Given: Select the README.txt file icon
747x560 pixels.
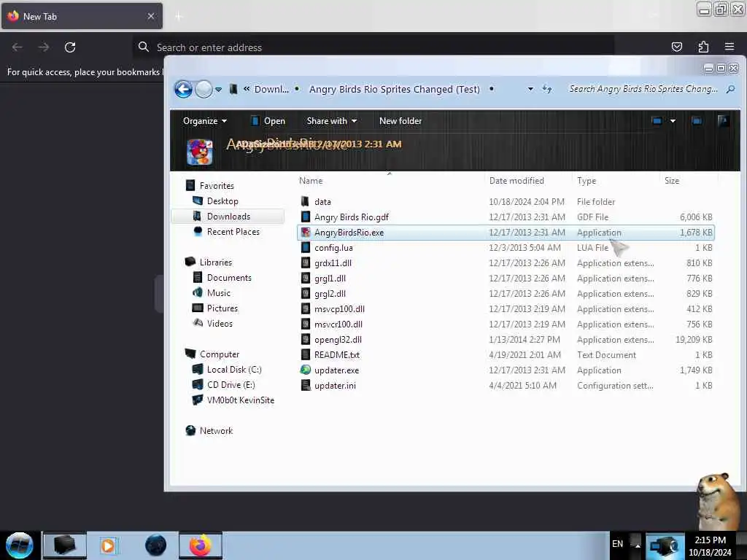Looking at the screenshot, I should (306, 355).
